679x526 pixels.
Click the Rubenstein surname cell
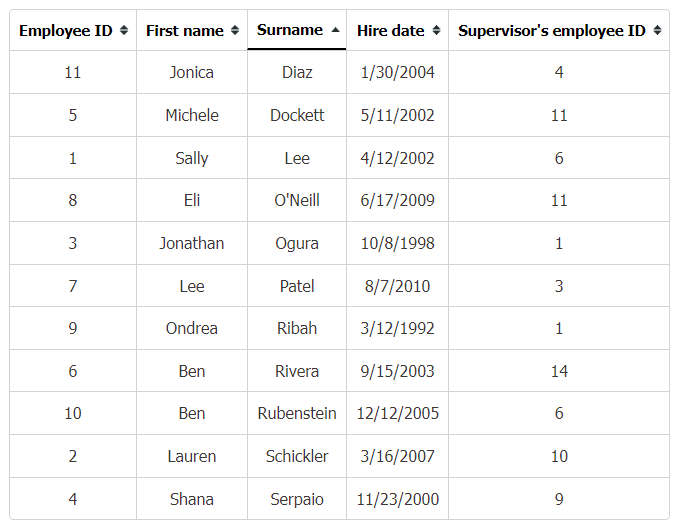point(297,413)
